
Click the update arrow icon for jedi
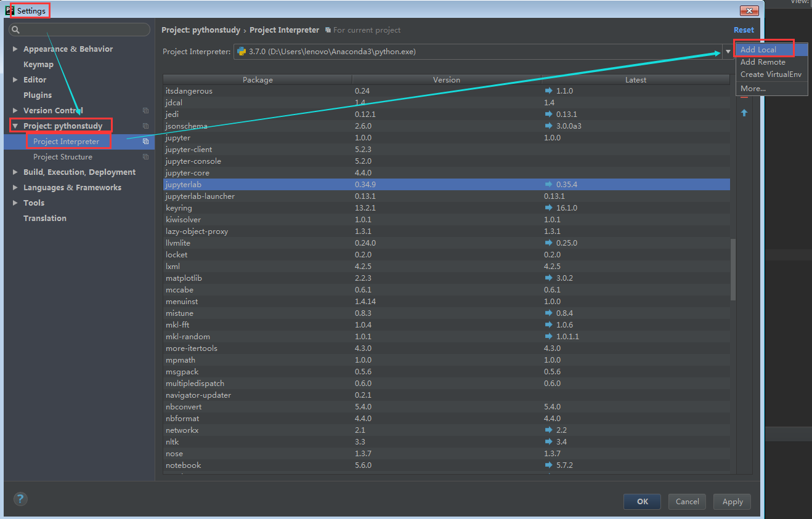click(549, 114)
